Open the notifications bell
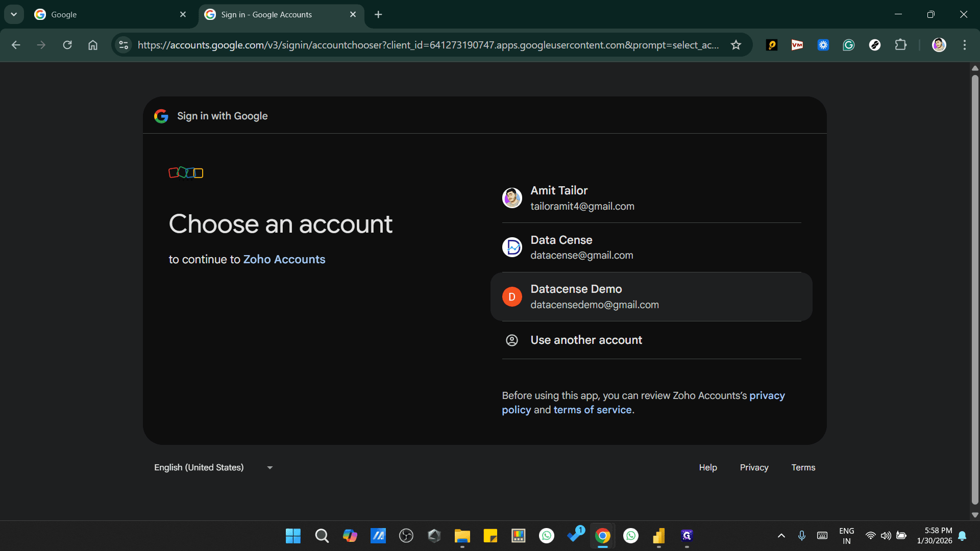 click(x=962, y=536)
